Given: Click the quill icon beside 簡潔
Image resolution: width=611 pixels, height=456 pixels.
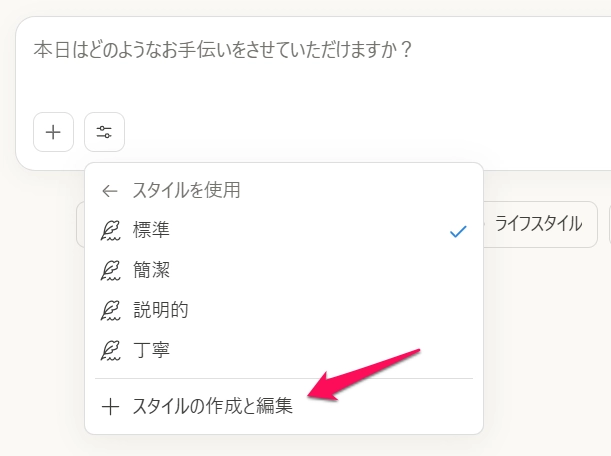Looking at the screenshot, I should [x=110, y=270].
